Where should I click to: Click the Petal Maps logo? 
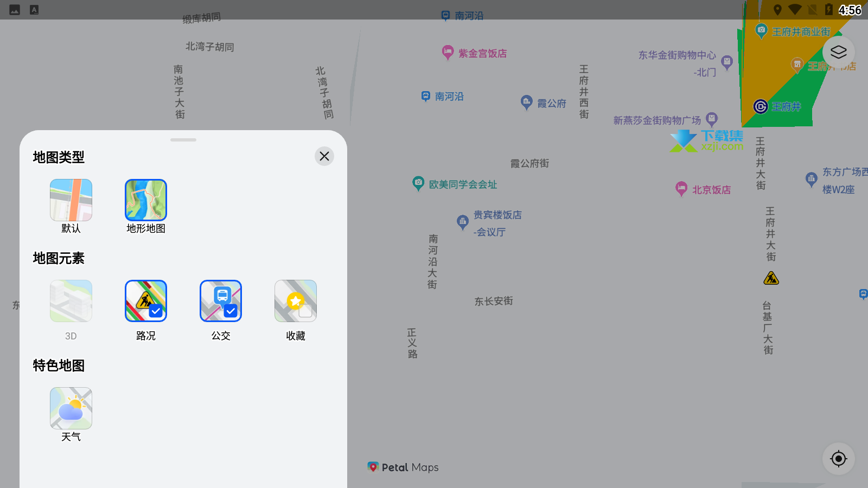point(403,467)
